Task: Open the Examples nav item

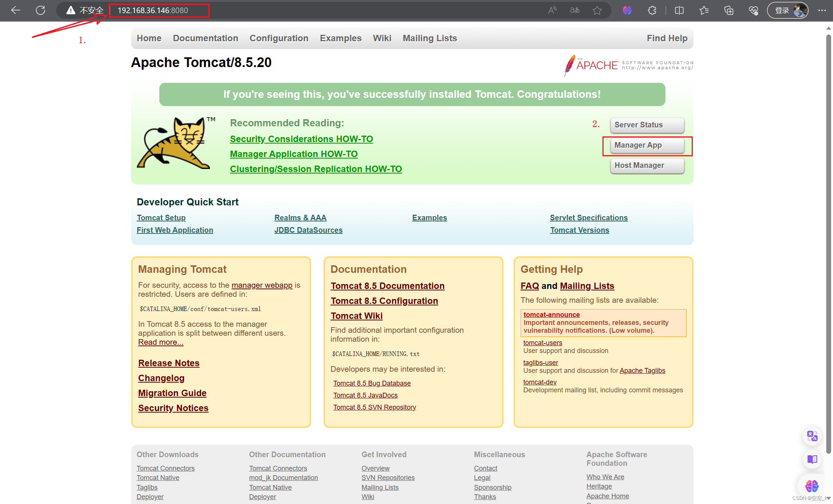Action: coord(340,38)
